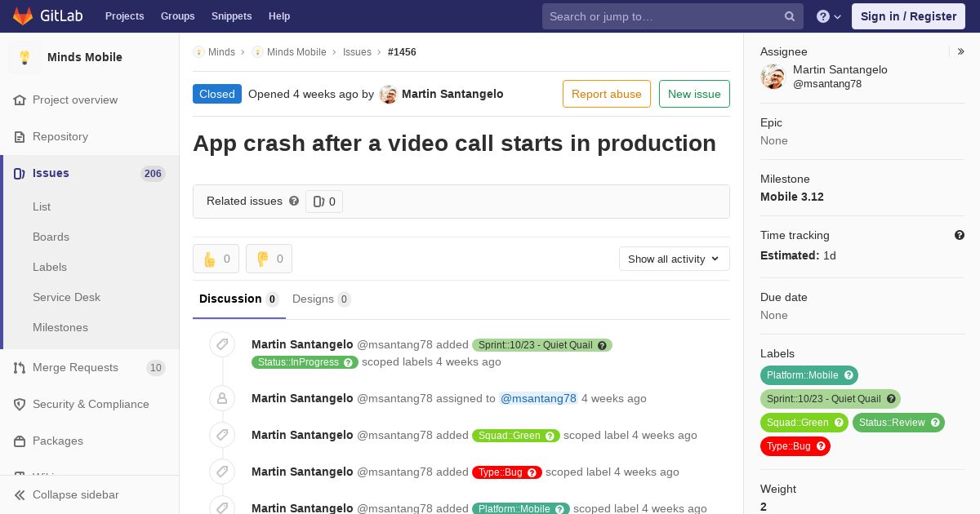
Task: Open Help in the top navigation
Action: (x=279, y=16)
